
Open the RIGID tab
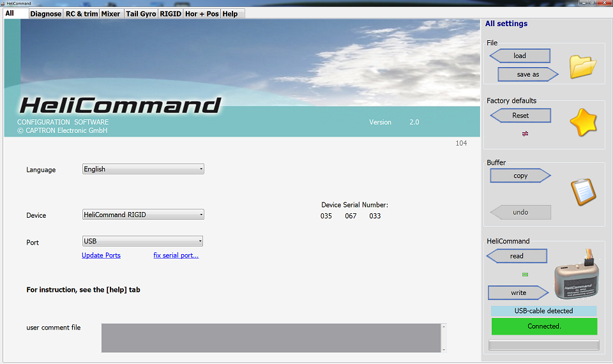click(170, 13)
